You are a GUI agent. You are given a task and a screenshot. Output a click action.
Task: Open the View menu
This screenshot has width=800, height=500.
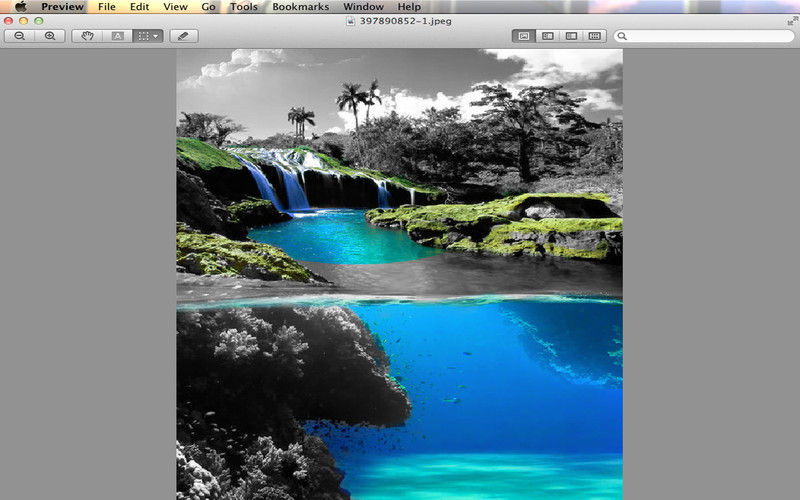click(176, 7)
